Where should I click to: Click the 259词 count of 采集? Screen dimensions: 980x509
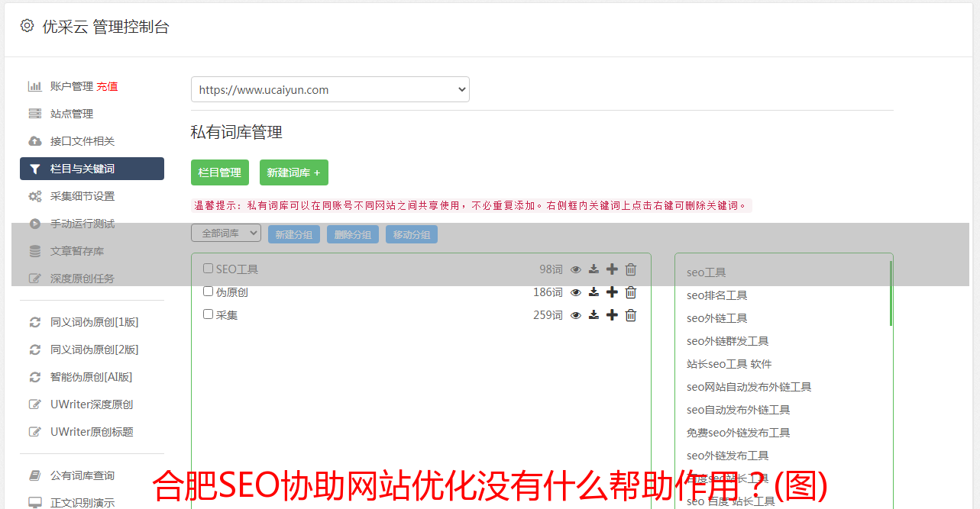pos(548,315)
